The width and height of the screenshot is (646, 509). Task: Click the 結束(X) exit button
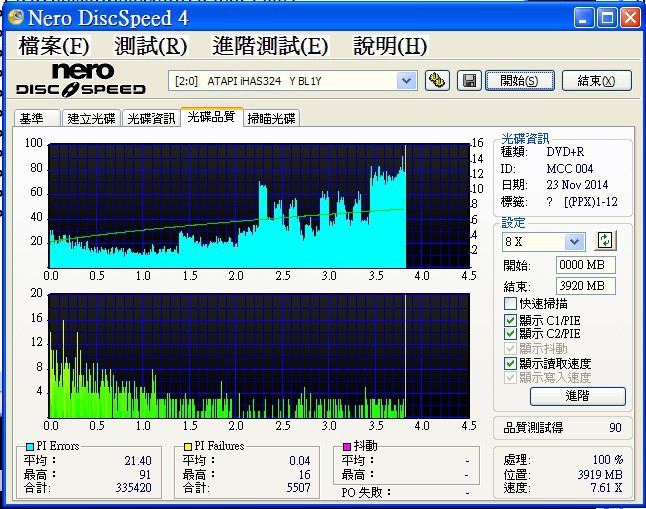click(x=597, y=80)
